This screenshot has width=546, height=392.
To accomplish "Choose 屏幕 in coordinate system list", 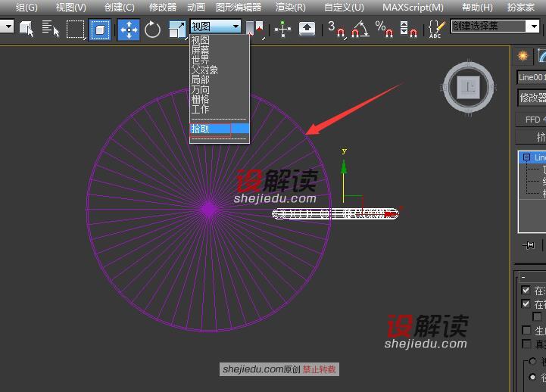I will tap(220, 50).
